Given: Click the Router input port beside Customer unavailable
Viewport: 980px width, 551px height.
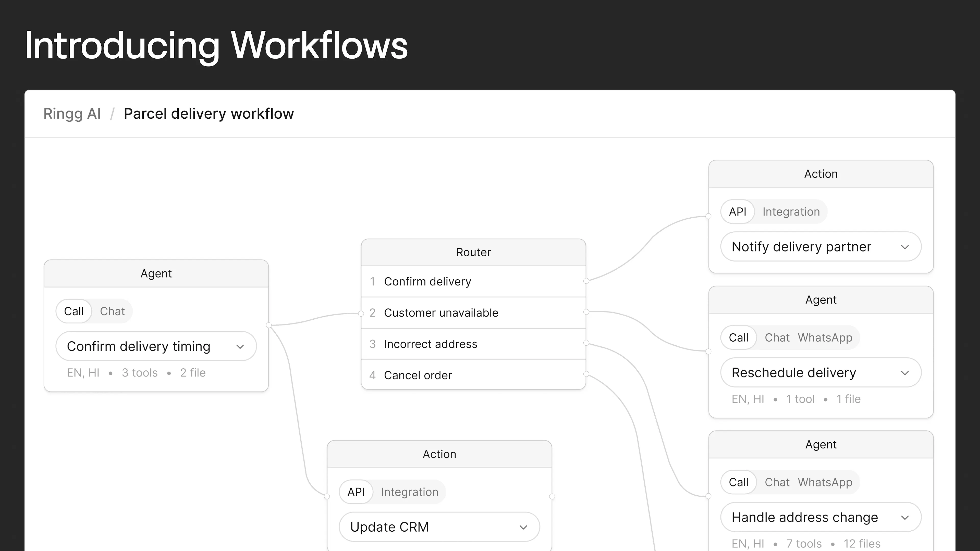Looking at the screenshot, I should (361, 314).
